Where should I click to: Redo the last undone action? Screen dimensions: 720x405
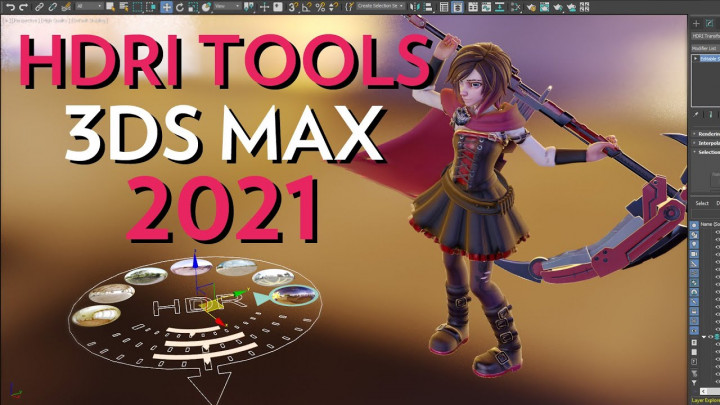pos(23,7)
